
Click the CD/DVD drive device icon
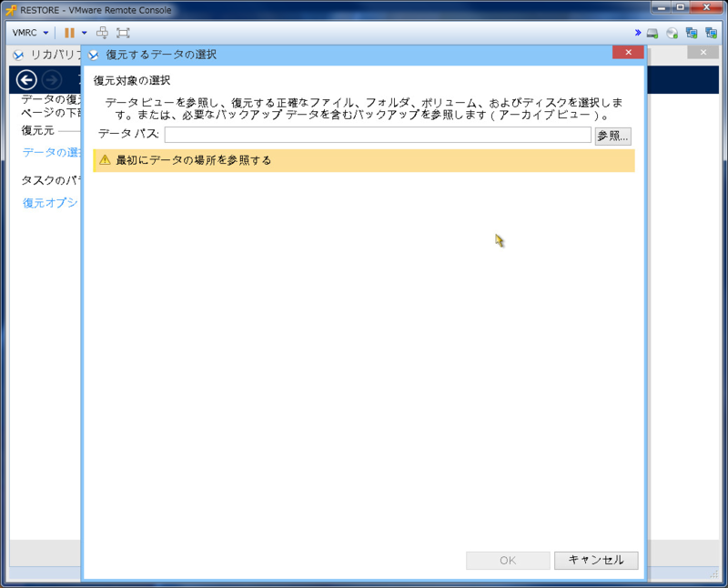click(x=672, y=34)
